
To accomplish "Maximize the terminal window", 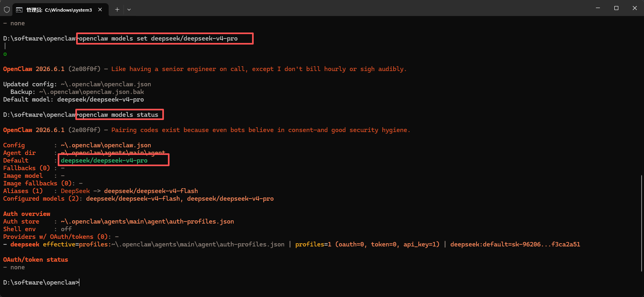I will pyautogui.click(x=616, y=8).
